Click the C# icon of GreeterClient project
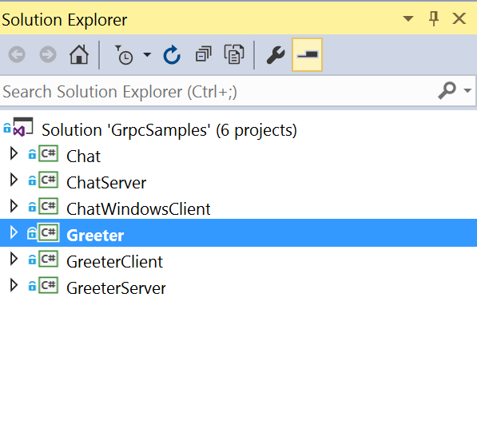This screenshot has height=448, width=477. [48, 260]
